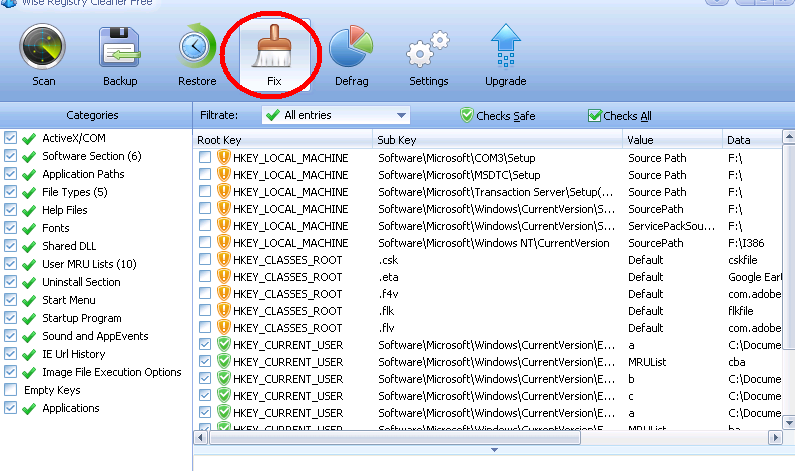Open the Defrag tool

(351, 47)
